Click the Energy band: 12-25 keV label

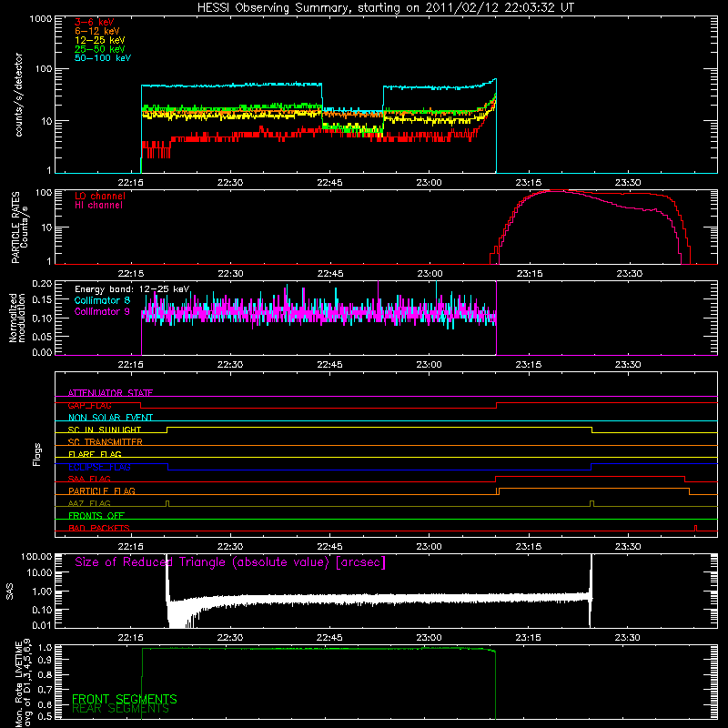click(132, 289)
